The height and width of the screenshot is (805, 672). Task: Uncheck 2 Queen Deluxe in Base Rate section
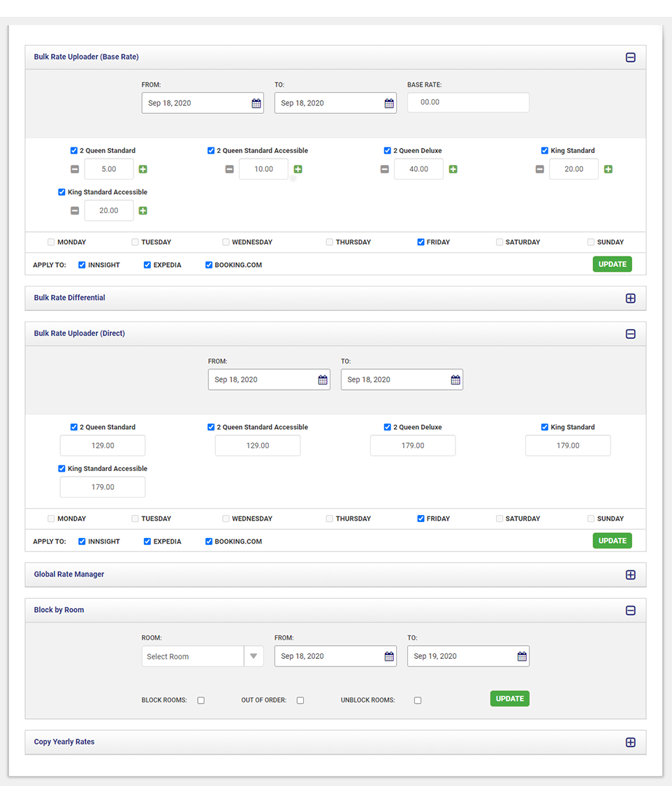[388, 150]
